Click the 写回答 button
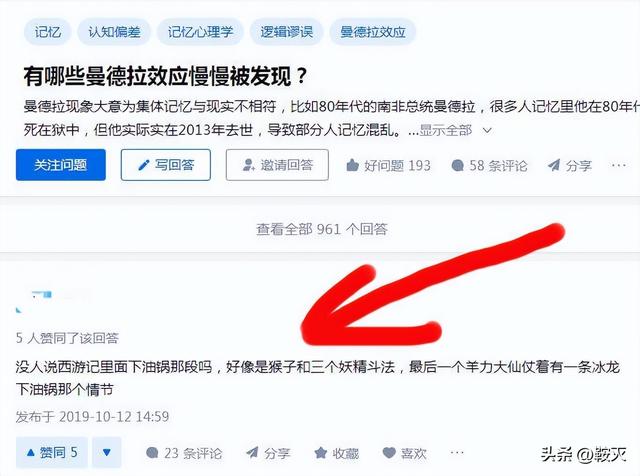 166,165
